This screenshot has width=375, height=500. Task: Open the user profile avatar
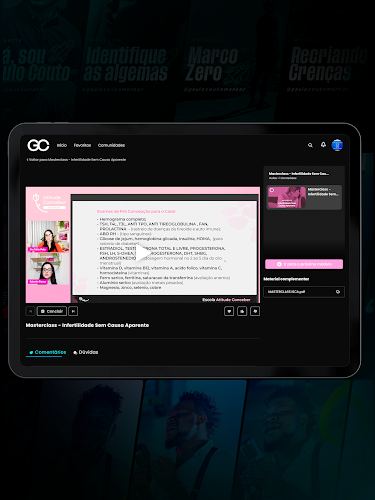point(337,145)
